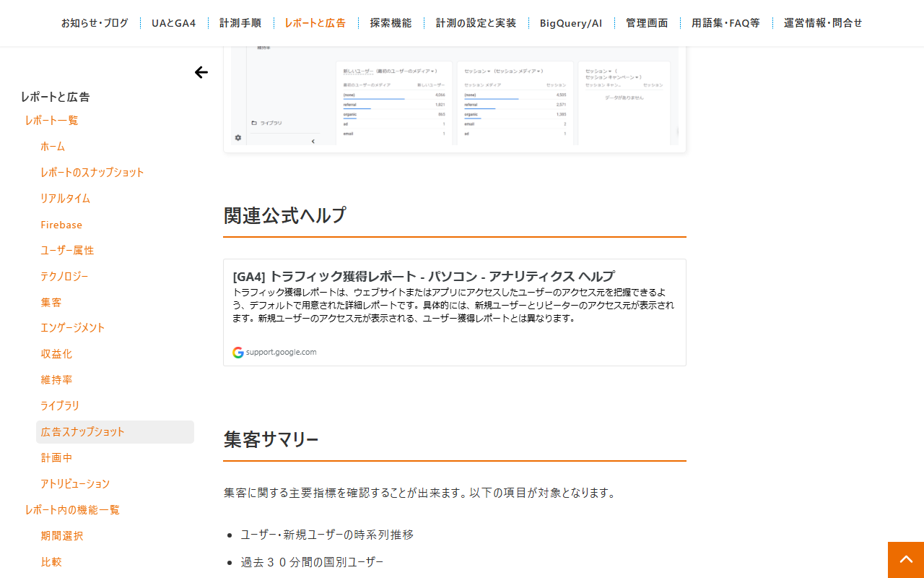
Task: Open 集客 sidebar link
Action: 51,303
